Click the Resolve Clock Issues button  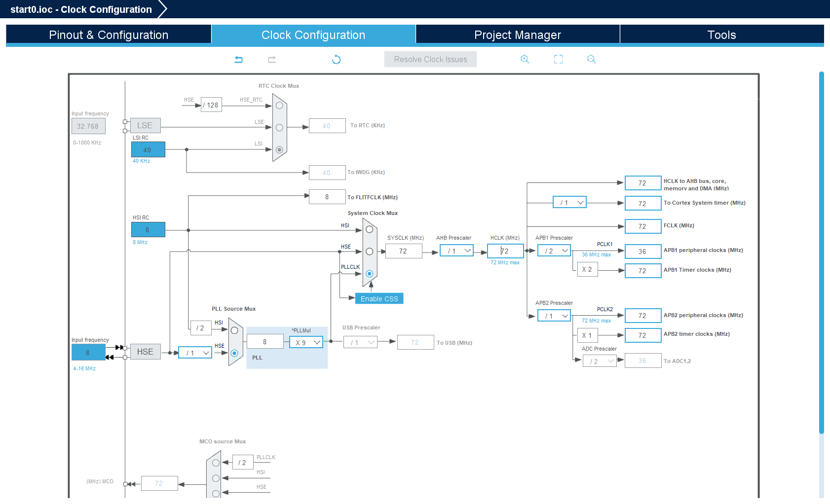click(430, 59)
